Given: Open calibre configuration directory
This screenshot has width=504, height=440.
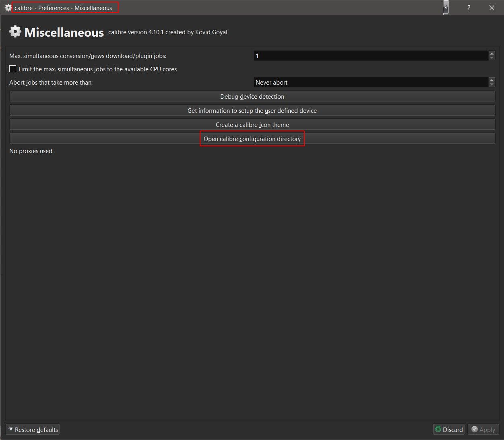Looking at the screenshot, I should click(252, 139).
